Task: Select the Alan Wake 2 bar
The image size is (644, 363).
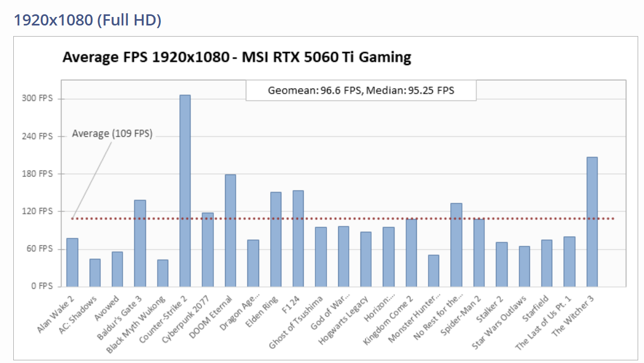Action: (72, 263)
